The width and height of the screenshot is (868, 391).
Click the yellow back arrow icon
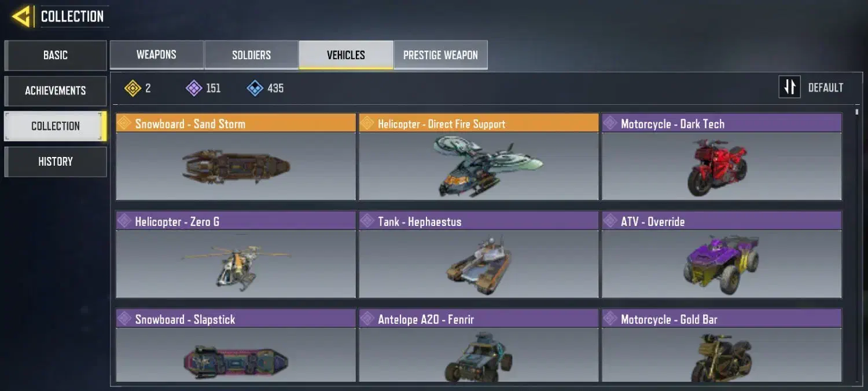[21, 16]
